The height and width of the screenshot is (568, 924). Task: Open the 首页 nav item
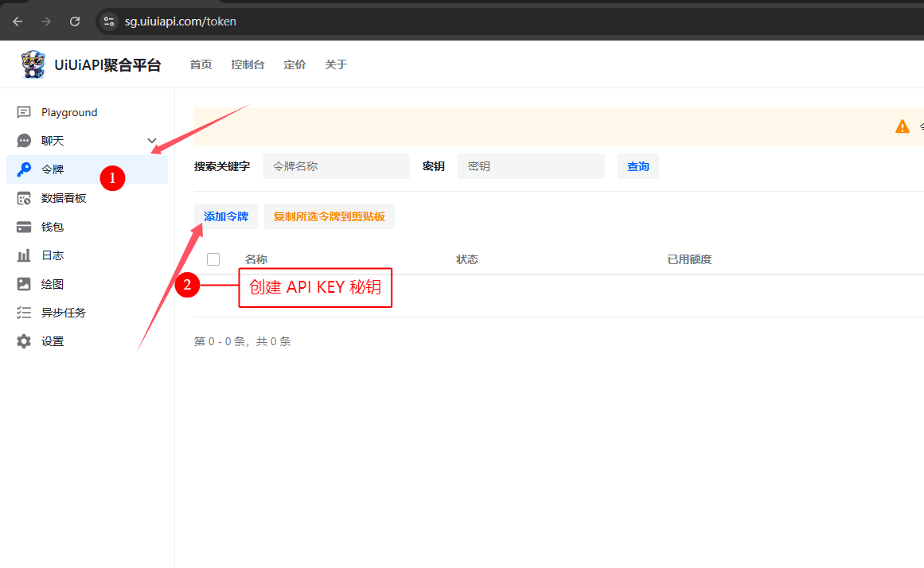(x=201, y=64)
